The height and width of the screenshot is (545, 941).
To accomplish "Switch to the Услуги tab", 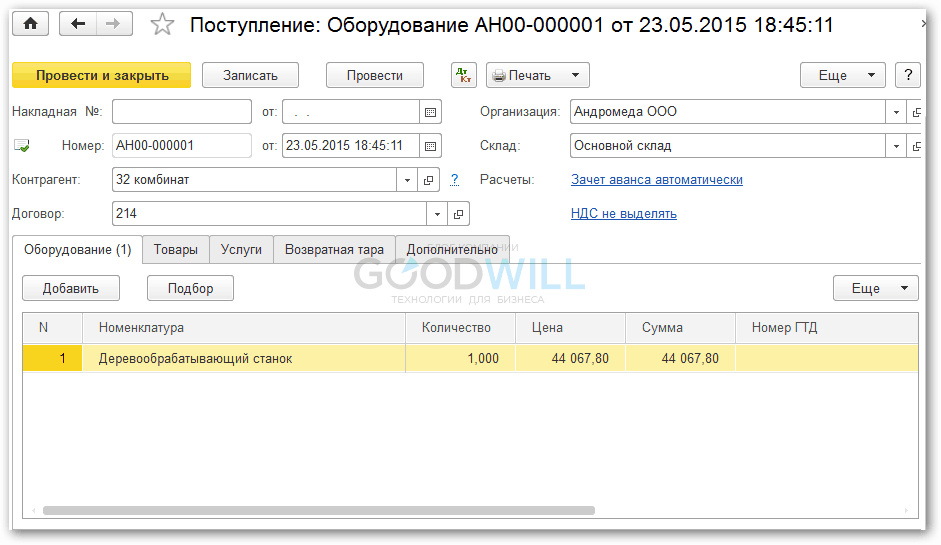I will pos(241,250).
